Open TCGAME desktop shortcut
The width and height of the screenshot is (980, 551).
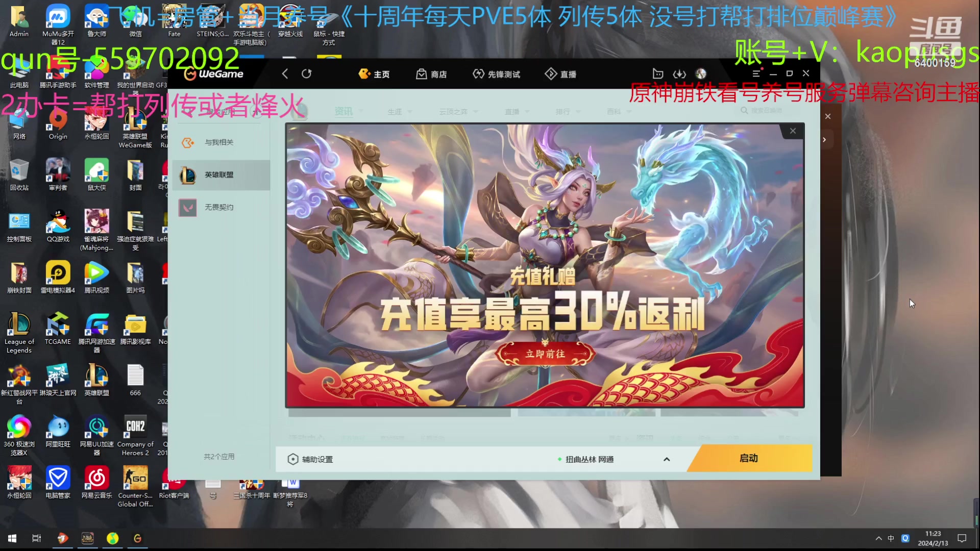click(58, 329)
